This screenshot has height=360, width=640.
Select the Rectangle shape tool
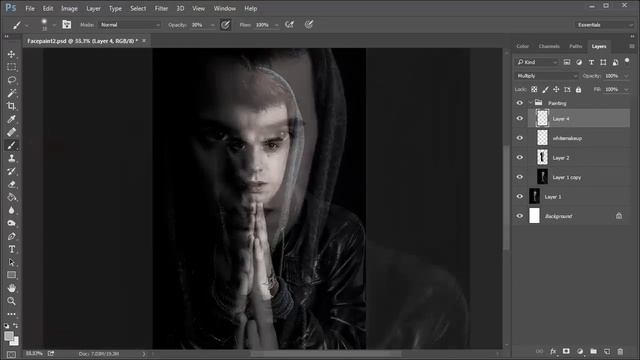[11, 275]
